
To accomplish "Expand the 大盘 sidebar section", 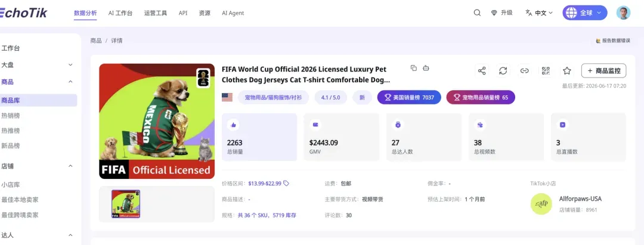I will [38, 65].
